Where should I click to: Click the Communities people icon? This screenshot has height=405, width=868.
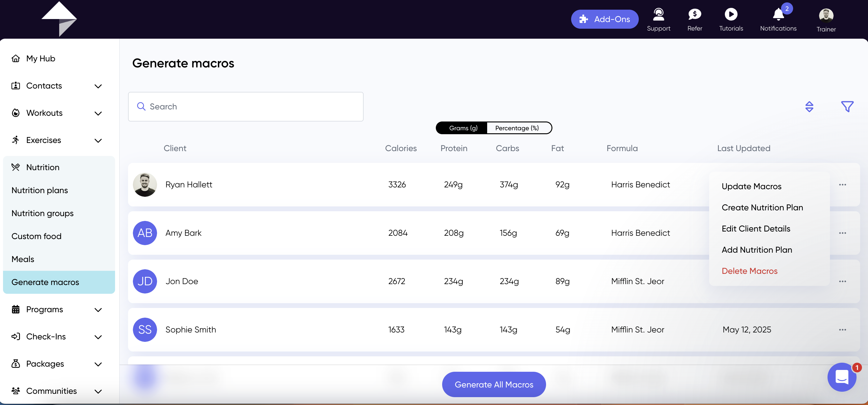click(x=15, y=390)
